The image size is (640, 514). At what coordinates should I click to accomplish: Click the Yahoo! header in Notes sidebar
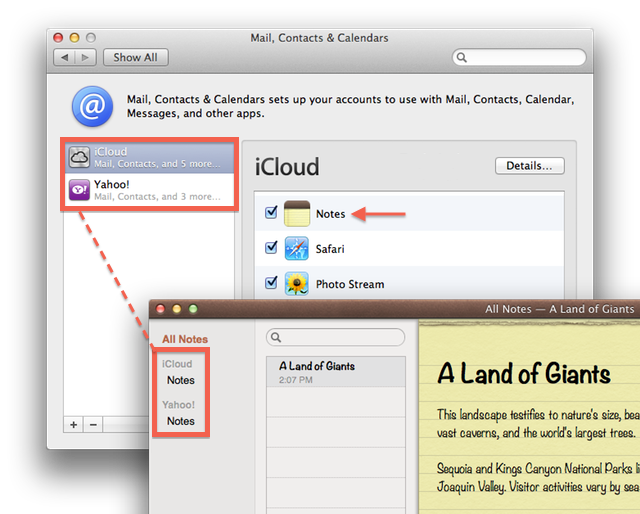coord(178,405)
